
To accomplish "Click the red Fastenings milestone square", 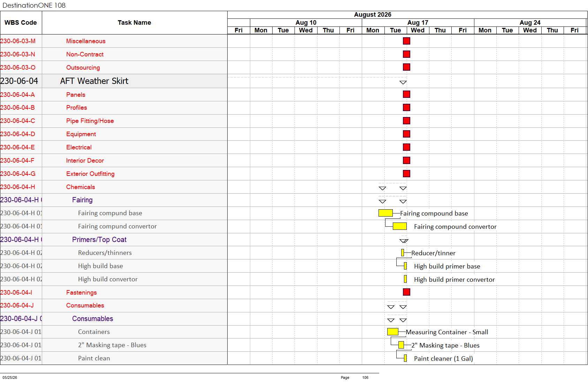I will (x=406, y=292).
